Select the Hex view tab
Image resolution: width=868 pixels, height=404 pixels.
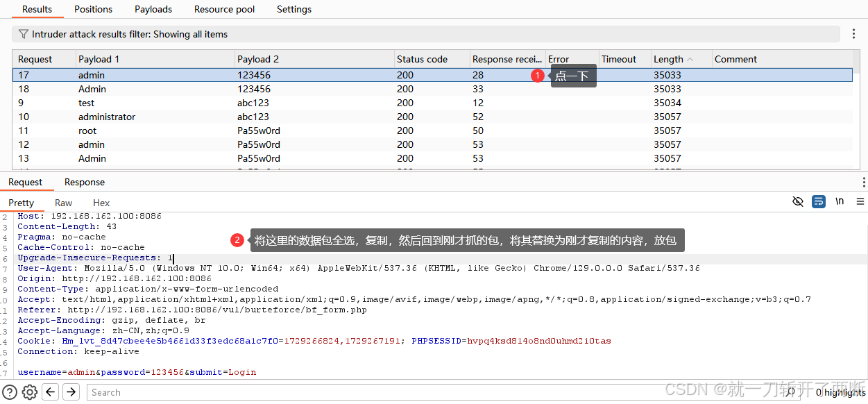pos(101,203)
